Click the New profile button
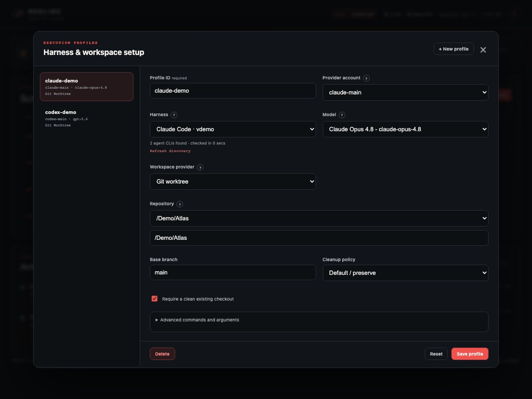The image size is (532, 399). point(454,49)
